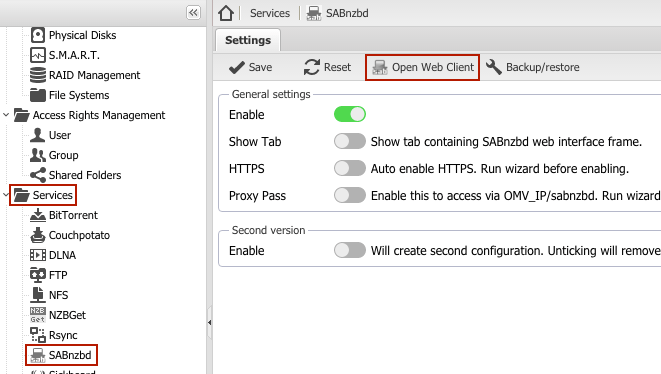Image resolution: width=661 pixels, height=374 pixels.
Task: Click the Rsync icon
Action: [38, 335]
